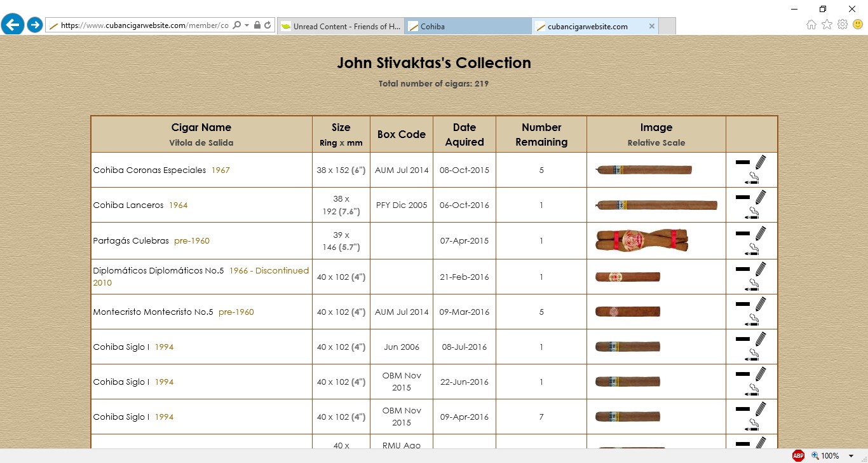The height and width of the screenshot is (463, 868).
Task: Close the cubancigarwebsite.com tab
Action: 651,26
